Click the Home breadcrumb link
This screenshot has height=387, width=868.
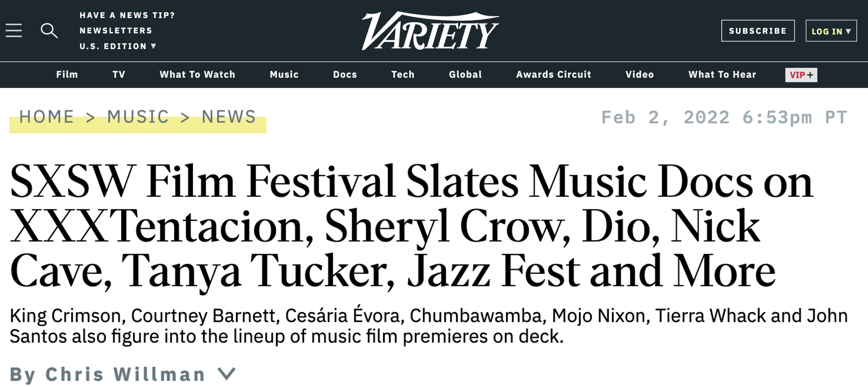pyautogui.click(x=47, y=117)
